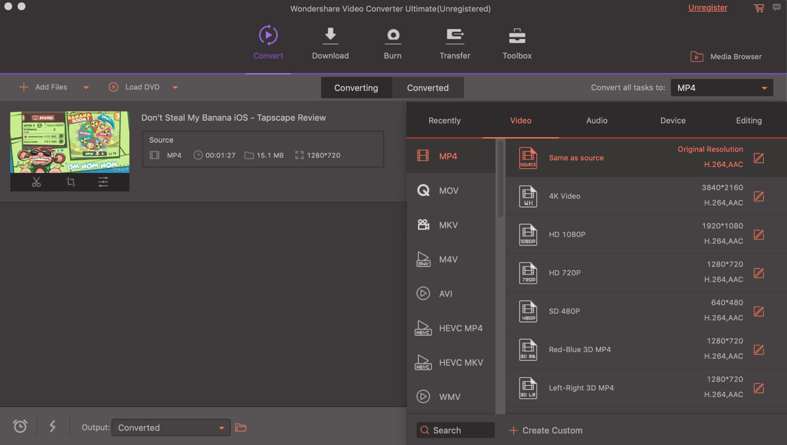The width and height of the screenshot is (787, 445).
Task: Select MOV format in list
Action: coord(451,191)
